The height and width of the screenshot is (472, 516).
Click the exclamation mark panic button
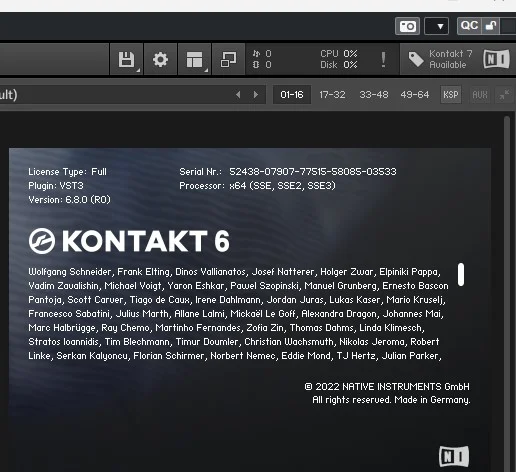tap(383, 60)
